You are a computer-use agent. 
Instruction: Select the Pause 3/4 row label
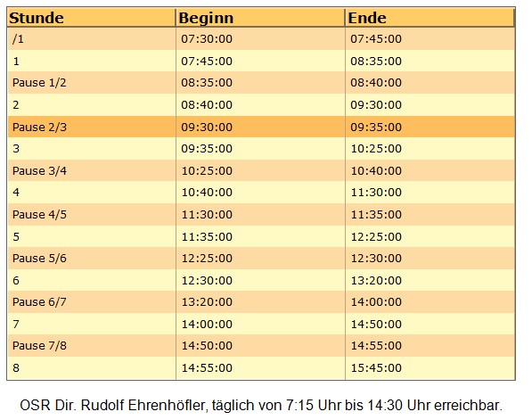[x=39, y=171]
